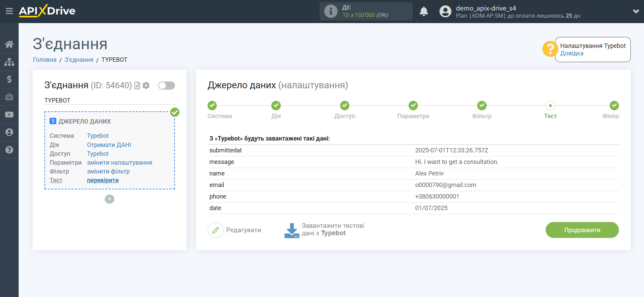Open the profile sidebar icon
This screenshot has height=297, width=644.
pos(9,132)
